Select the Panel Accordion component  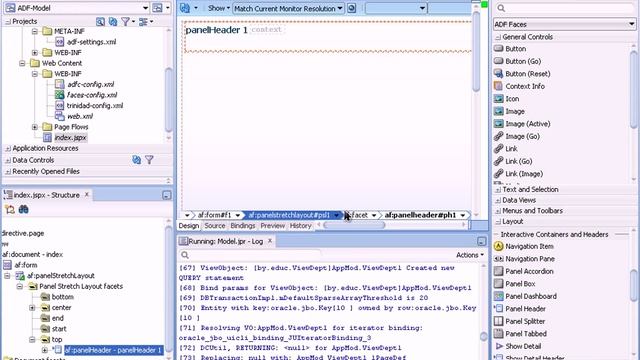point(529,271)
